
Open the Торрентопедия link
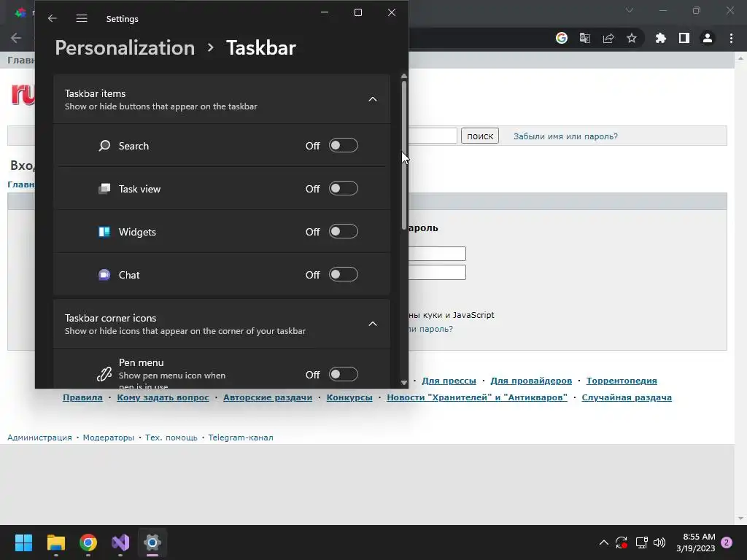622,381
